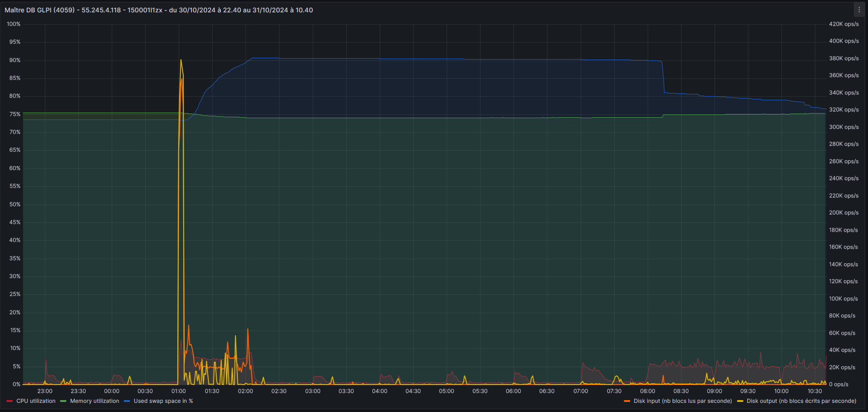The image size is (868, 412).
Task: Click the yellow Disk output color swatch
Action: pos(740,401)
